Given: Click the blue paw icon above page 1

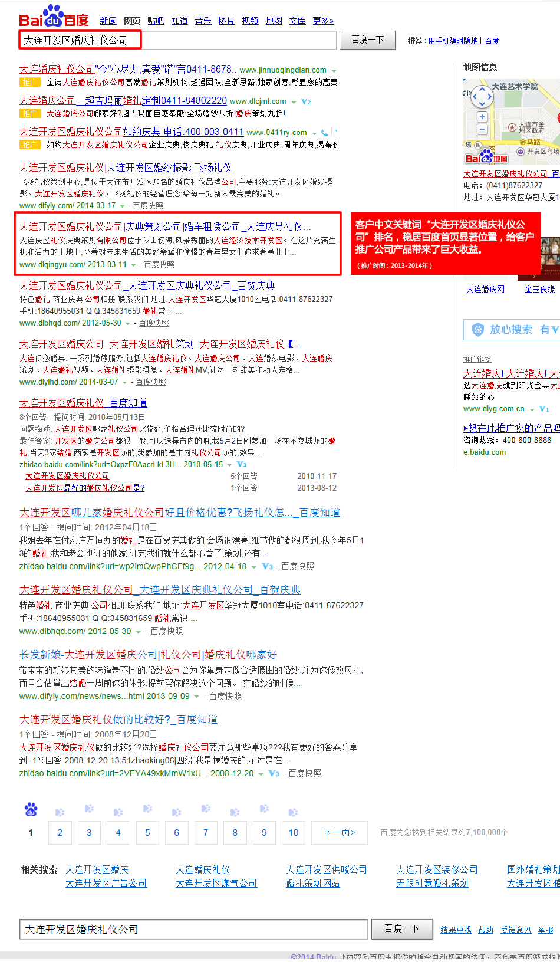Looking at the screenshot, I should point(31,809).
